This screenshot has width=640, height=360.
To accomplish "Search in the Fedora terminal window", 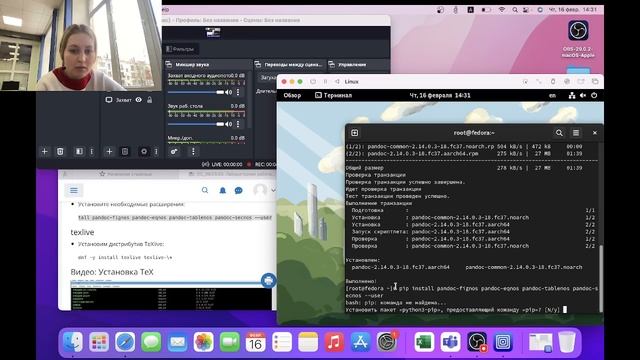I will [559, 133].
